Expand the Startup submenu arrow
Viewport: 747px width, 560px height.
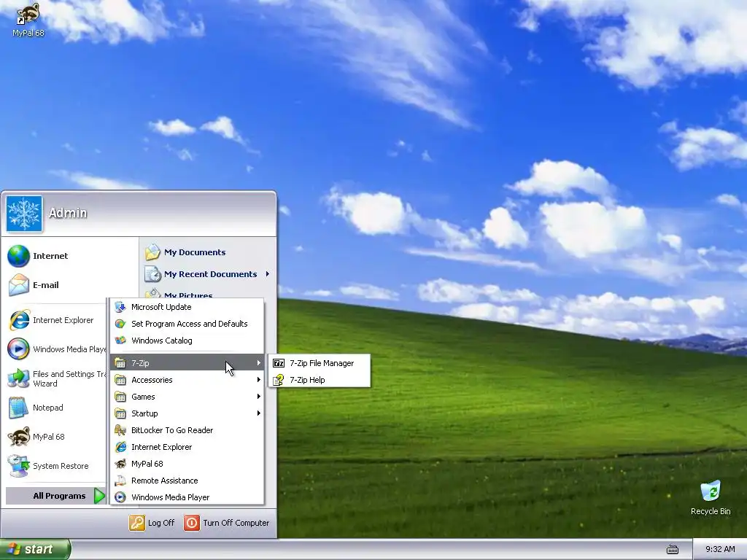259,413
